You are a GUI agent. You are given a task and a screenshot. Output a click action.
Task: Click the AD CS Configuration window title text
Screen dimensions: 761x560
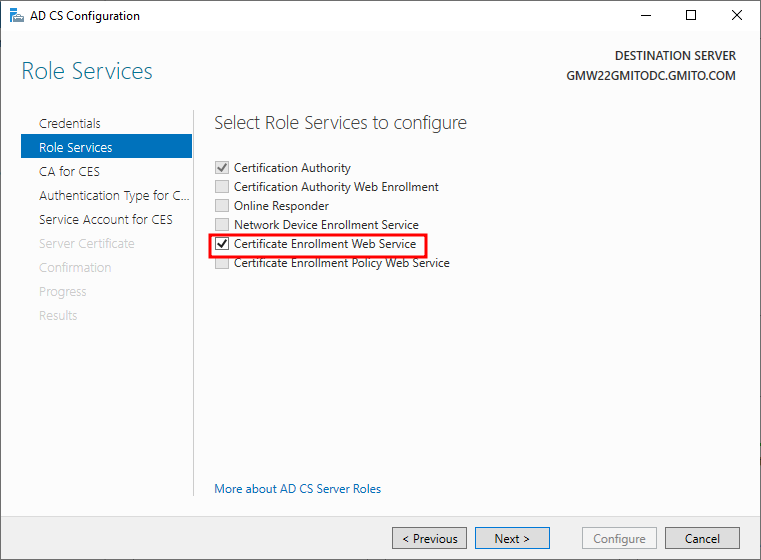coord(85,16)
